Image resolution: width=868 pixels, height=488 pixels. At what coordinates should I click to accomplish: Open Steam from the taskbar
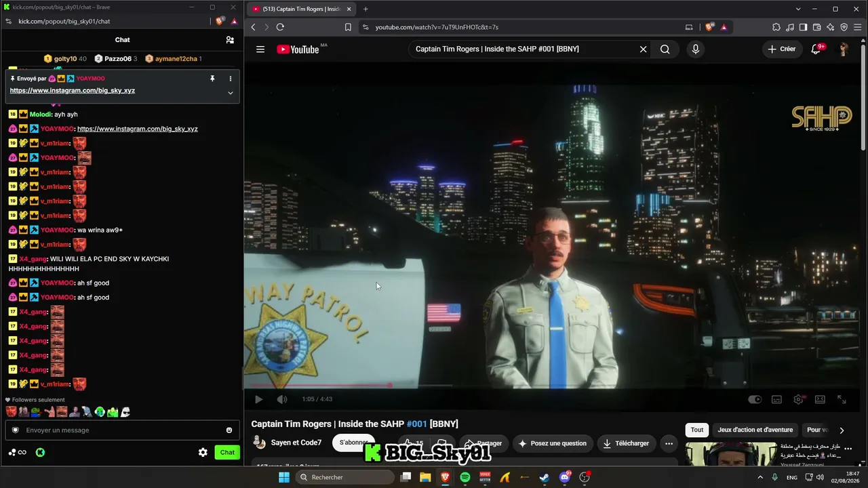[x=545, y=477]
